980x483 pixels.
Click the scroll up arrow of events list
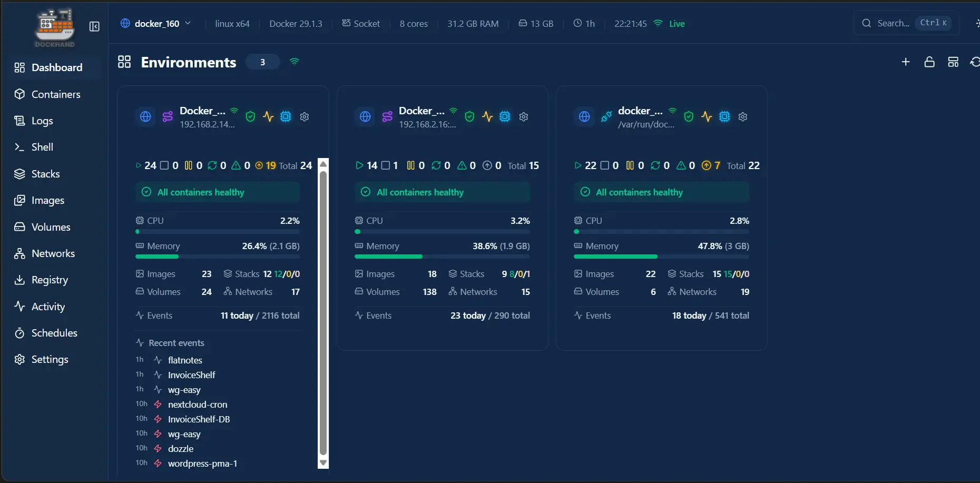pyautogui.click(x=324, y=164)
